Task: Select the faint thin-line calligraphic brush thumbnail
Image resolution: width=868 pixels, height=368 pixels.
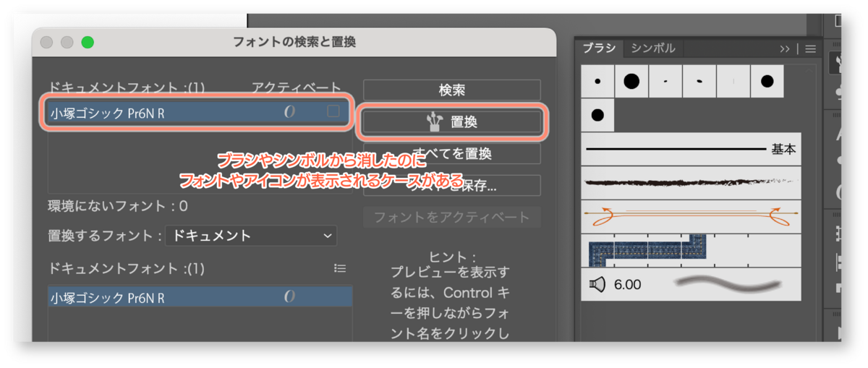Action: (x=733, y=81)
